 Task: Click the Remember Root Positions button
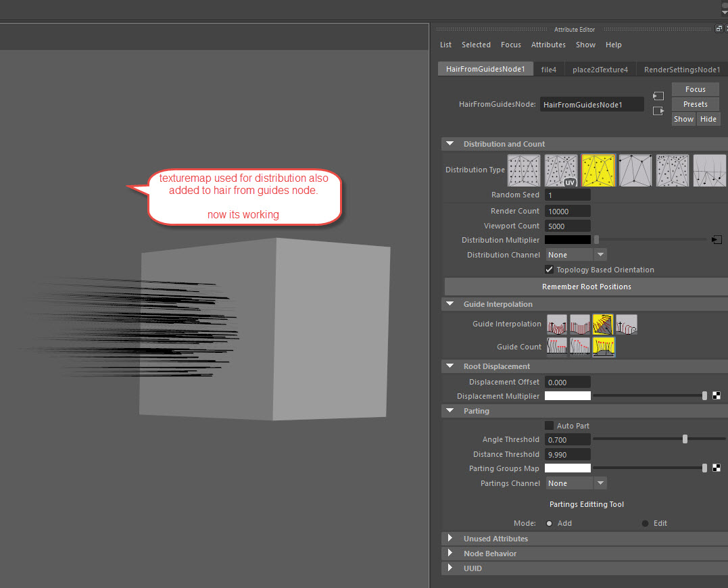click(x=586, y=287)
